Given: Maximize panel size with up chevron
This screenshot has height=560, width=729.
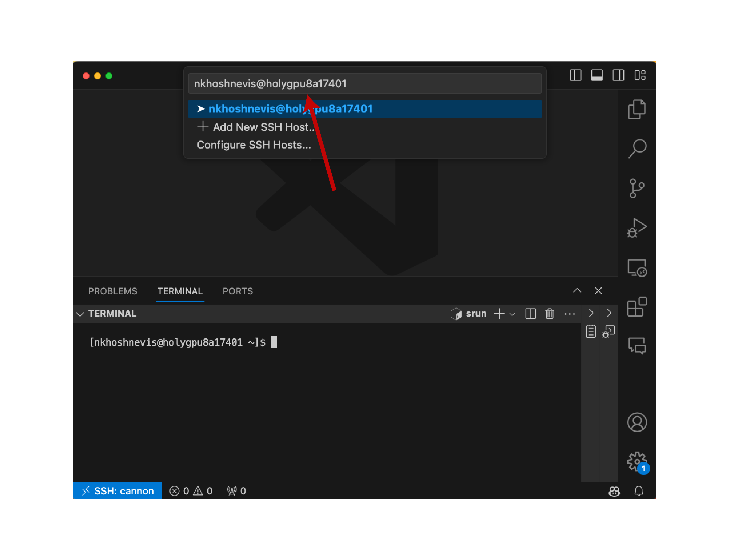Looking at the screenshot, I should (x=577, y=290).
